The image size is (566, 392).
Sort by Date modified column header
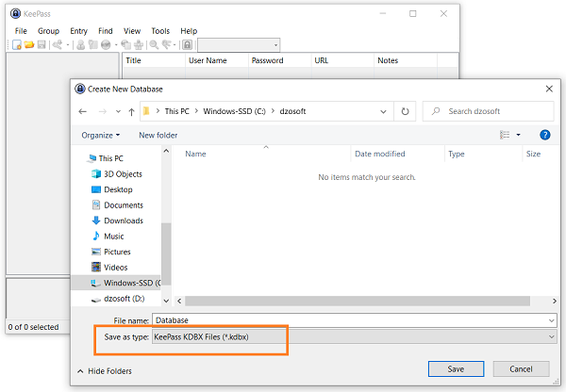pos(397,154)
